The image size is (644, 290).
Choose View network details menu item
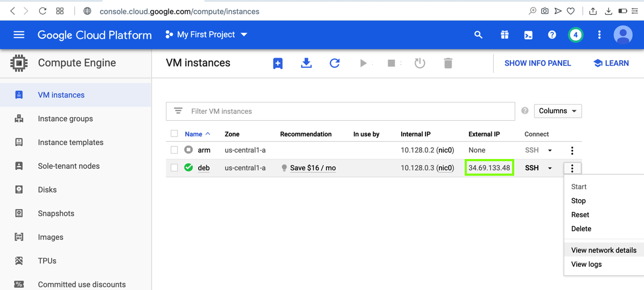(x=604, y=250)
